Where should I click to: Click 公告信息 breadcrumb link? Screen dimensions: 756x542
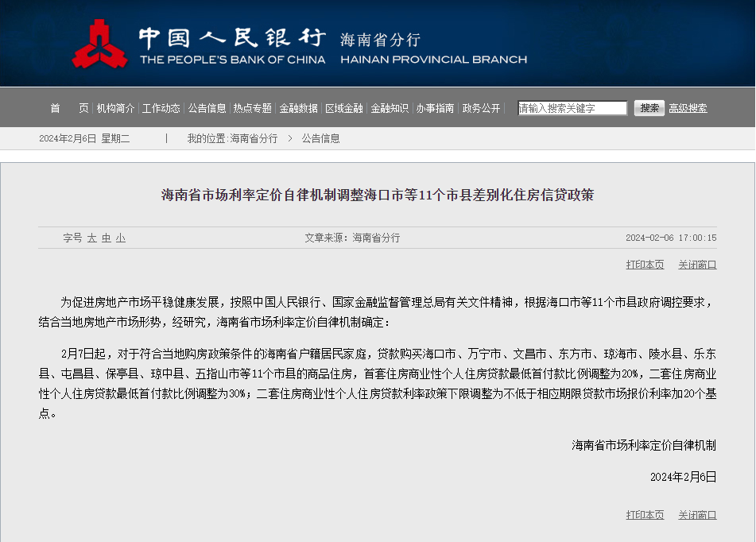pos(320,138)
